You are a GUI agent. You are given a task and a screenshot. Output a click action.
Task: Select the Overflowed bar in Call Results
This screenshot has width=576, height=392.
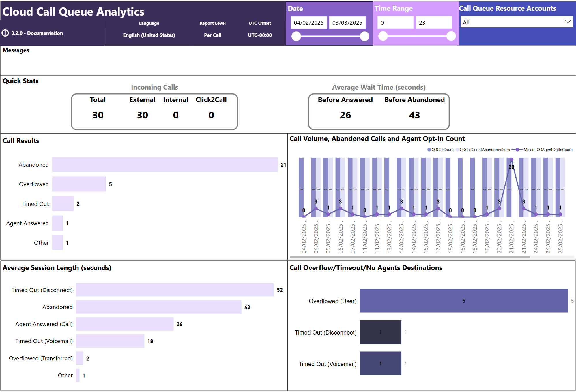tap(79, 184)
